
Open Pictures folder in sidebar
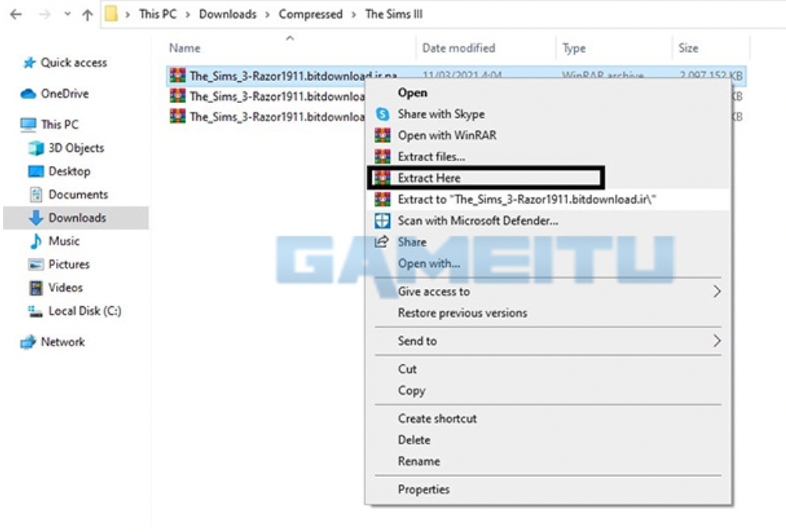69,264
